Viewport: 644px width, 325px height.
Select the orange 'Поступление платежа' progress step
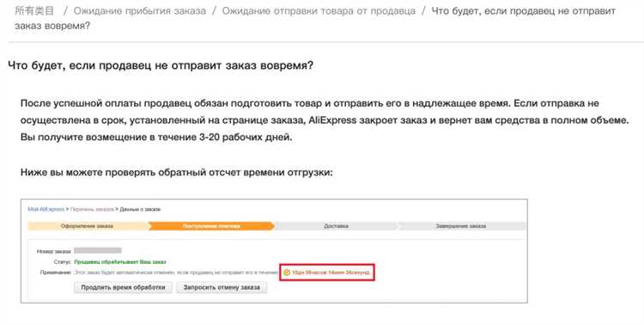click(x=211, y=226)
